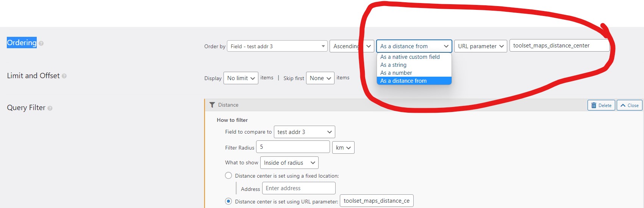Expand the URL parameter source dropdown
Image resolution: width=644 pixels, height=208 pixels.
tap(481, 46)
